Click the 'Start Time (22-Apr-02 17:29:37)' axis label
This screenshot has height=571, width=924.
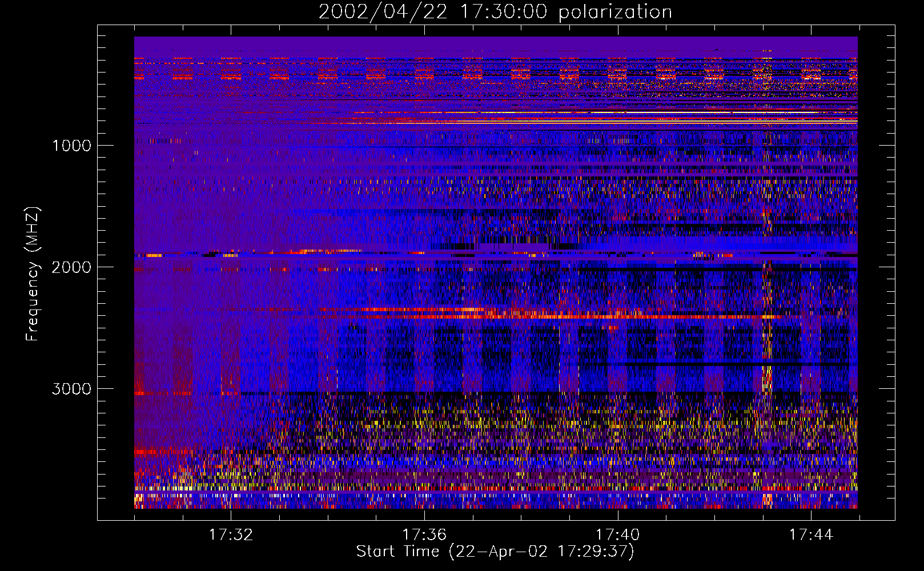tap(495, 552)
